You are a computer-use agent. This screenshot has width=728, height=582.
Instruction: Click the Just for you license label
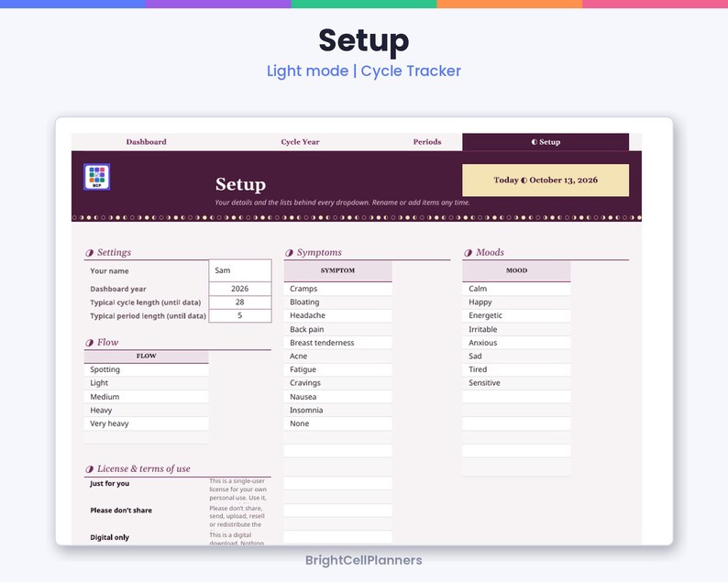point(110,484)
